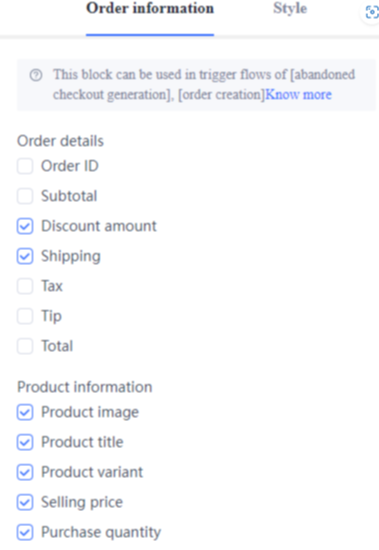
Task: Enable the Tip checkbox
Action: tap(25, 316)
